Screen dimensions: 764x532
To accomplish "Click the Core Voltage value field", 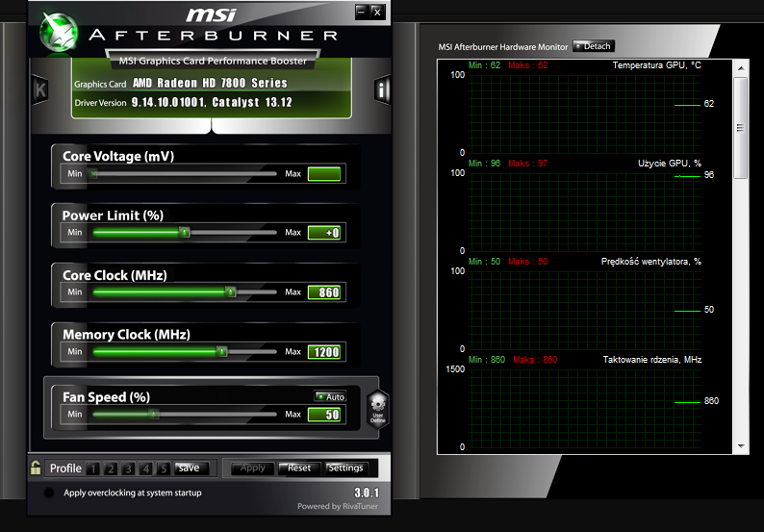I will (324, 174).
